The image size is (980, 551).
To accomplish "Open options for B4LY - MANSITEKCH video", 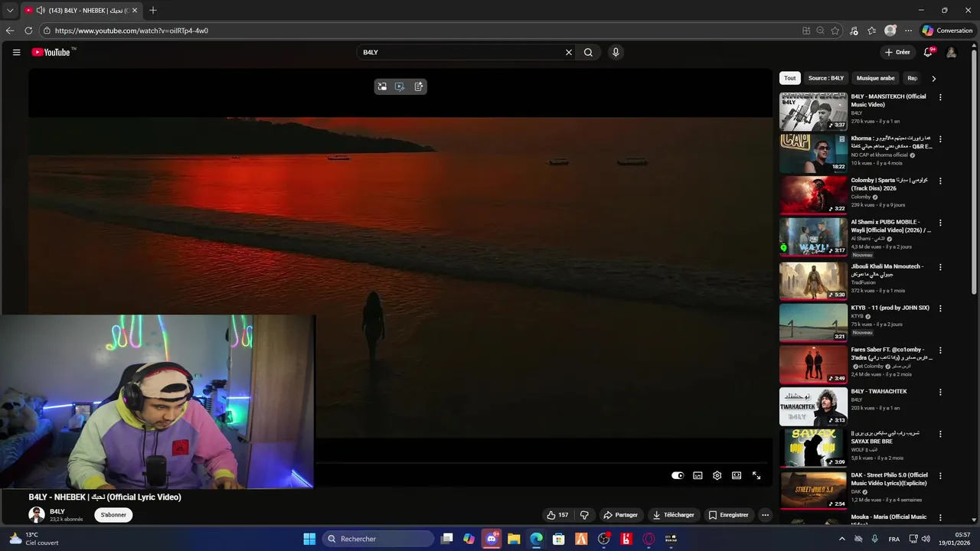I will click(x=940, y=97).
